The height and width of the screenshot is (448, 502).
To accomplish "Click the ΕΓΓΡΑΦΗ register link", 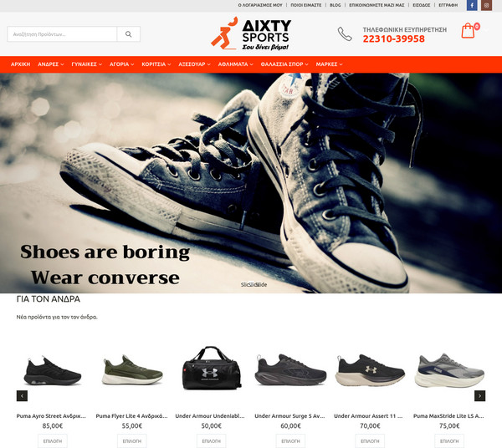I will [448, 5].
